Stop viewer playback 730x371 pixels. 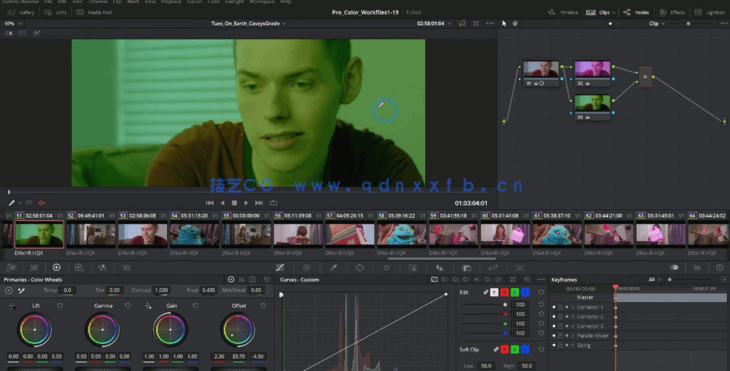click(x=234, y=203)
